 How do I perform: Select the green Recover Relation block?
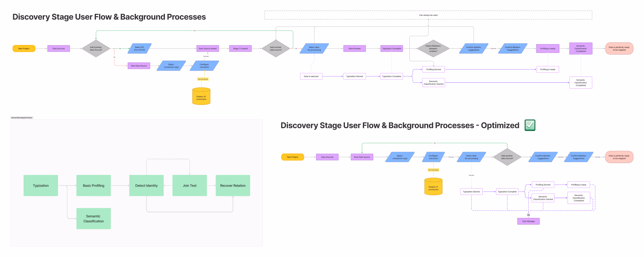(233, 186)
